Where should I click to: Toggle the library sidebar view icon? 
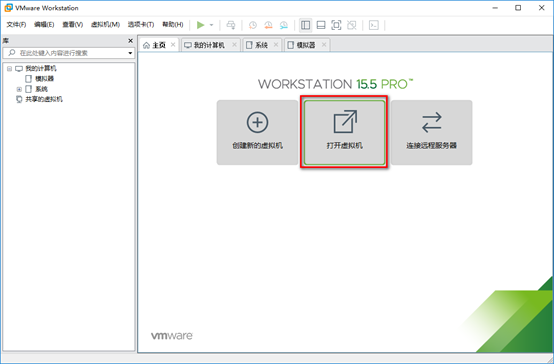click(306, 25)
